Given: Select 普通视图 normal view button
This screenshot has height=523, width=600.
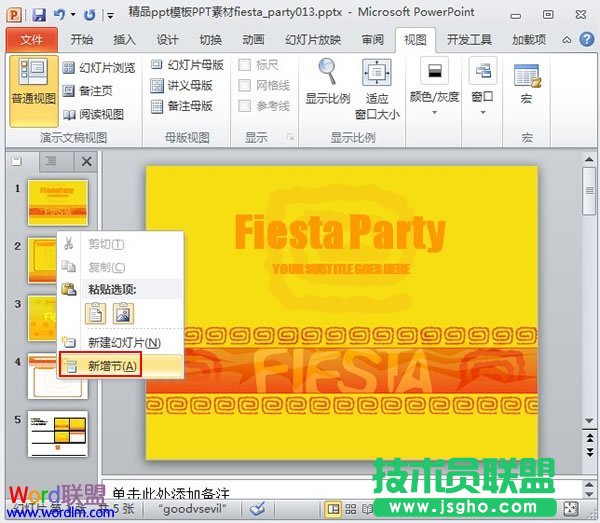Looking at the screenshot, I should (x=34, y=91).
